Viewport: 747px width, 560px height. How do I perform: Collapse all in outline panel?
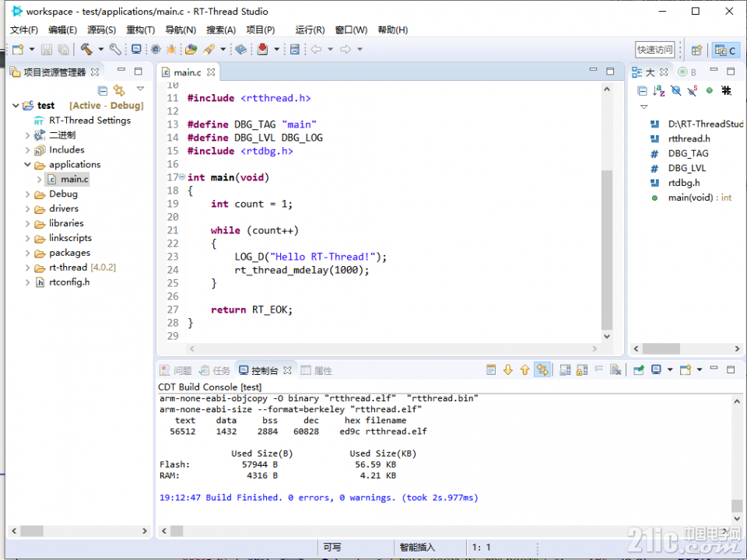pos(642,90)
